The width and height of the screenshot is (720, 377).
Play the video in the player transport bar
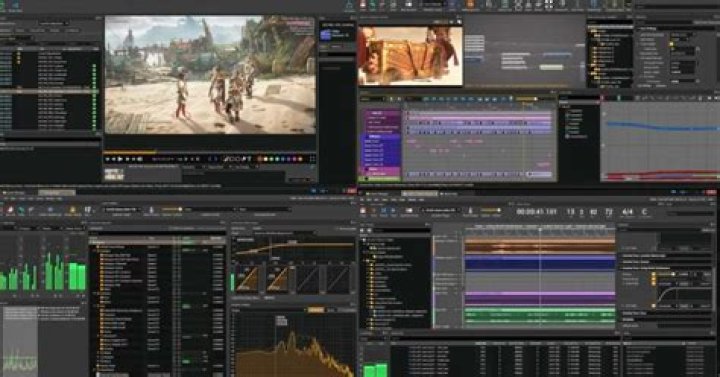pos(120,159)
